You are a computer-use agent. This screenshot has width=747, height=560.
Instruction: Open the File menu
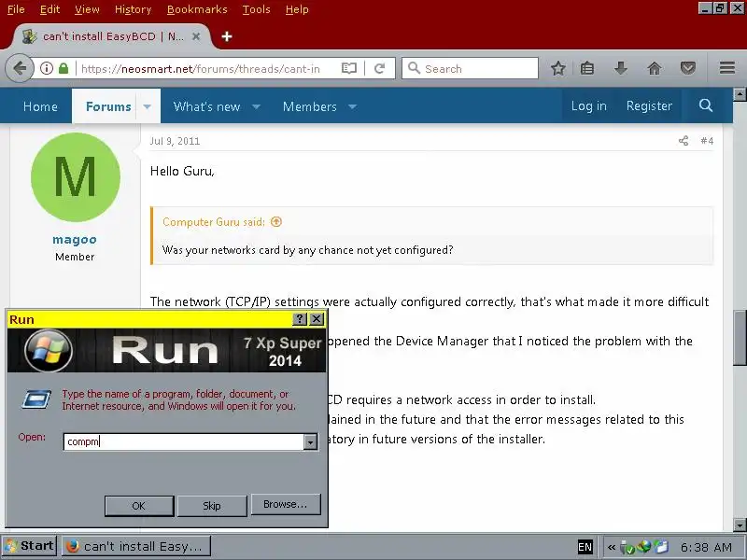point(16,9)
